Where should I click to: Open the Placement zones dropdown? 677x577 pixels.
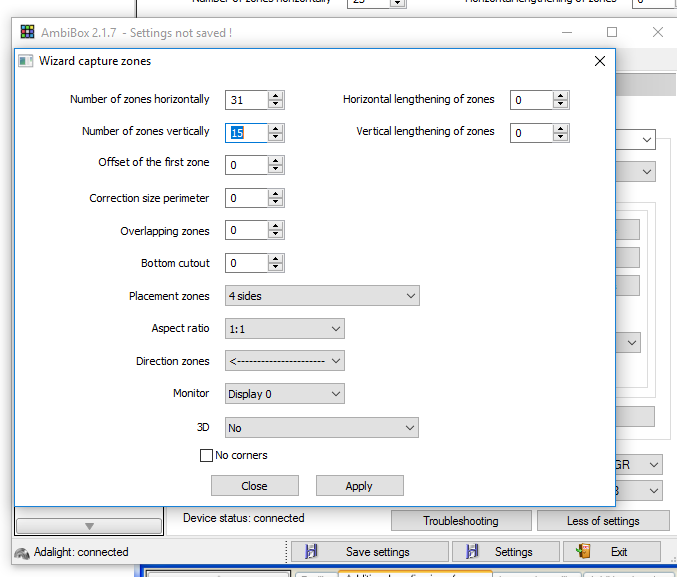(x=322, y=296)
